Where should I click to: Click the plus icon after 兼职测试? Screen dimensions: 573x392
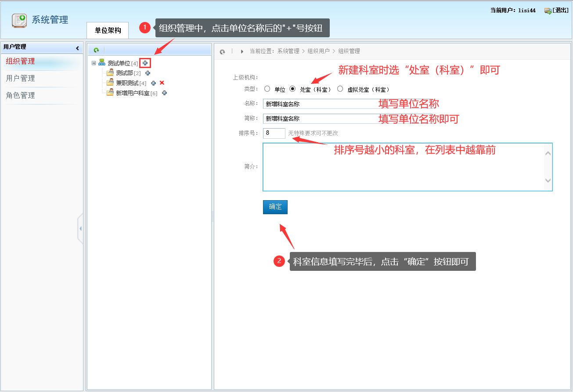click(x=153, y=83)
